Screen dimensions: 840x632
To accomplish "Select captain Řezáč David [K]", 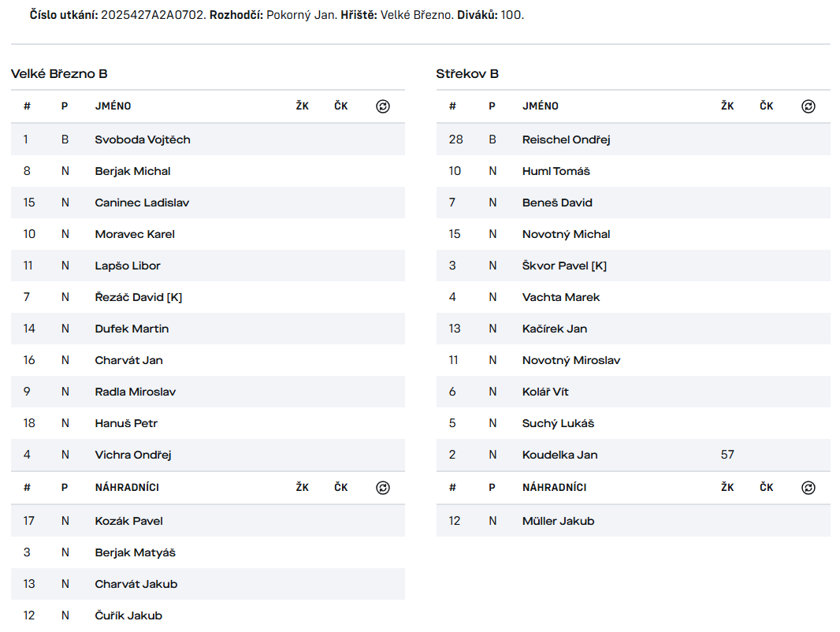I will pyautogui.click(x=139, y=297).
